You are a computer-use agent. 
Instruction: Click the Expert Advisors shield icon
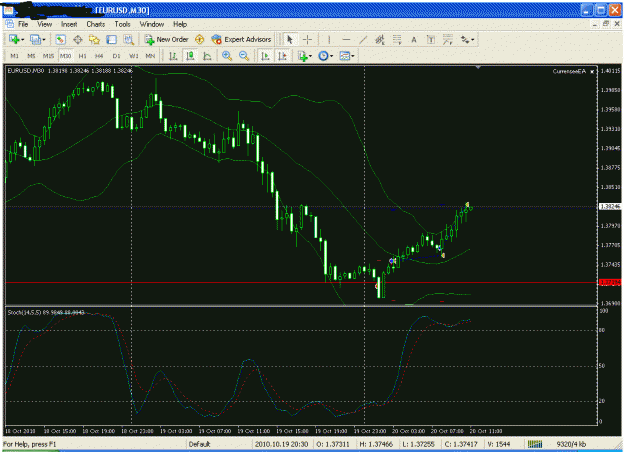tap(216, 39)
